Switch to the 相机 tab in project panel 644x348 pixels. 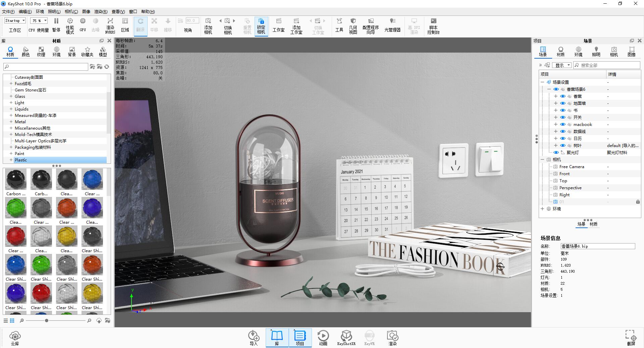pyautogui.click(x=614, y=52)
